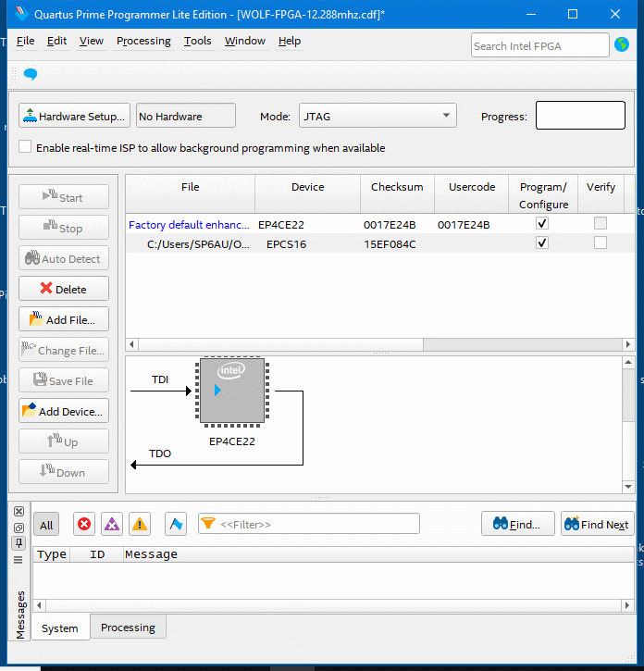
Task: Click the globe icon beside the search box
Action: coord(622,44)
